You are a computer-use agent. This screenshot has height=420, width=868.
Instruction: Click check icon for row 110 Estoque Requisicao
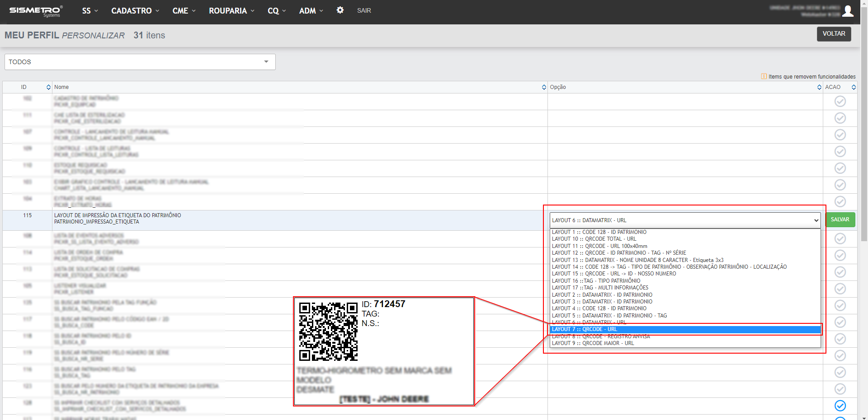point(840,168)
